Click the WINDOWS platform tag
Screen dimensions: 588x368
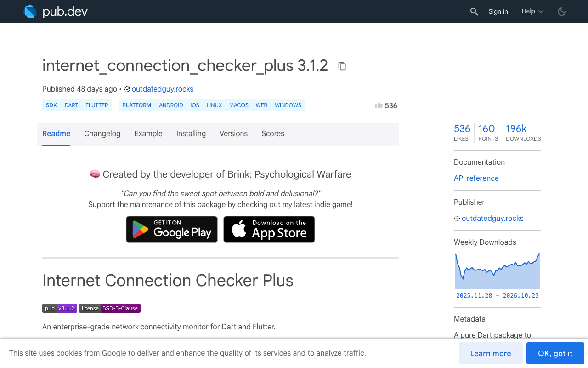[x=288, y=105]
